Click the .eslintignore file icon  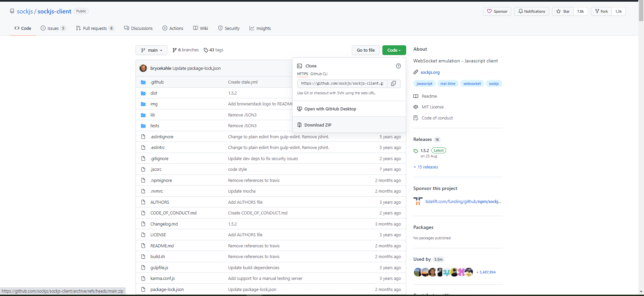pyautogui.click(x=143, y=137)
